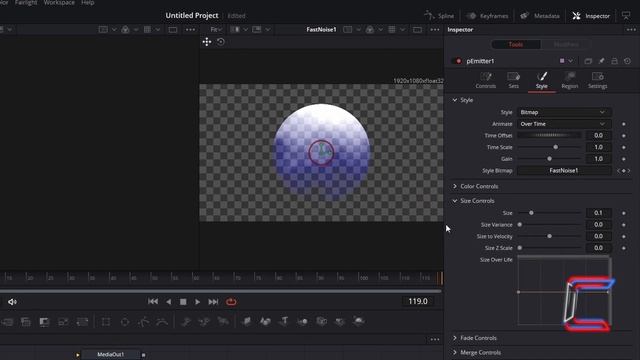Screen dimensions: 640x360
Task: Toggle keyframe dot for Size
Action: point(624,213)
